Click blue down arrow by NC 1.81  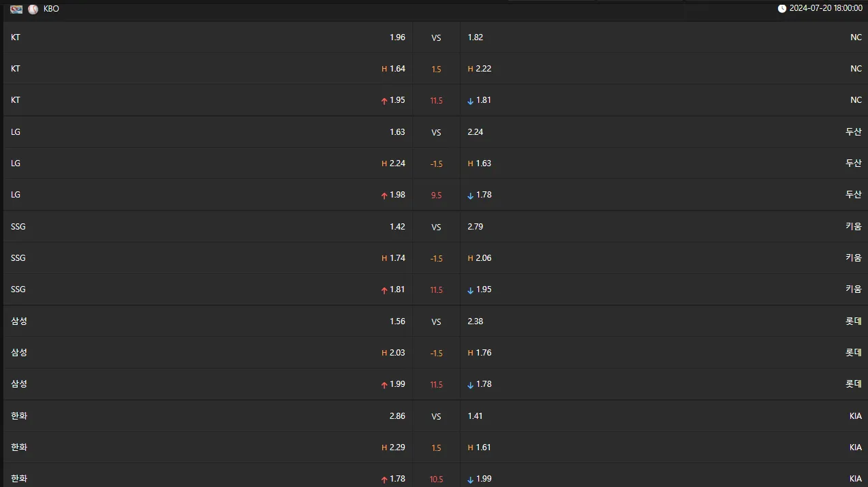[470, 101]
